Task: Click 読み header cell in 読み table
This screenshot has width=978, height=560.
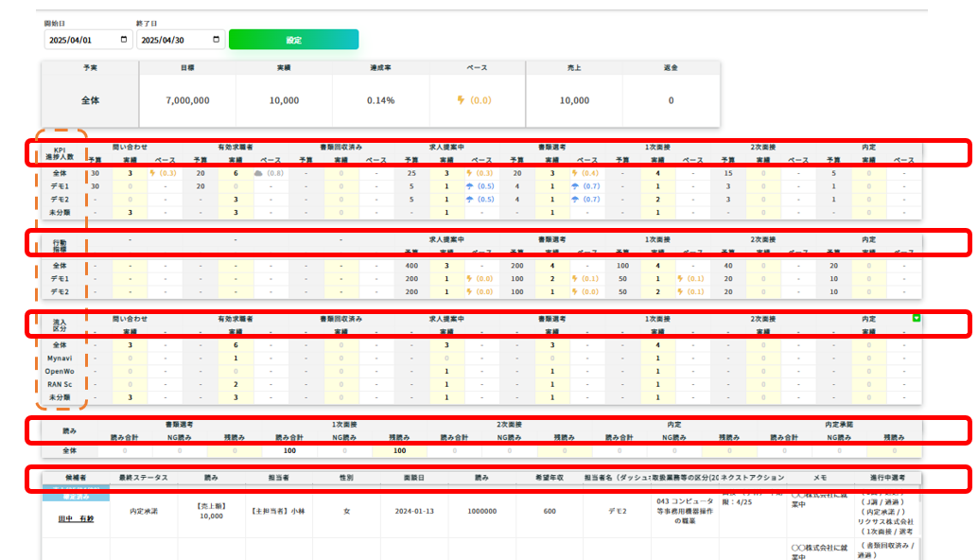Action: (69, 431)
